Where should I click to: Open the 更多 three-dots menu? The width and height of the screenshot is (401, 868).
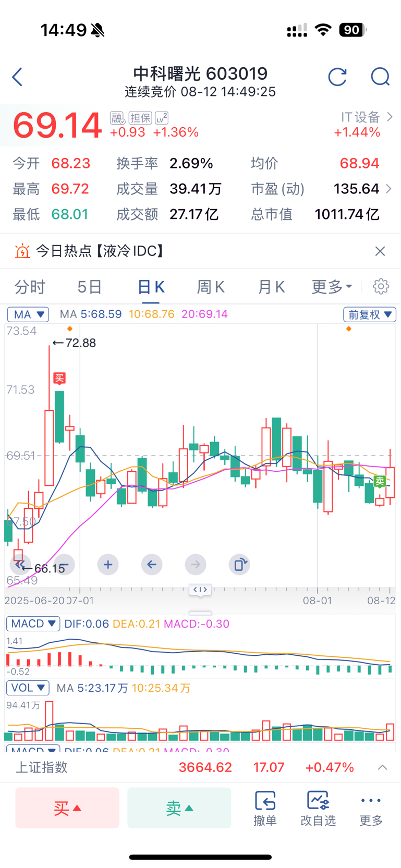(371, 808)
